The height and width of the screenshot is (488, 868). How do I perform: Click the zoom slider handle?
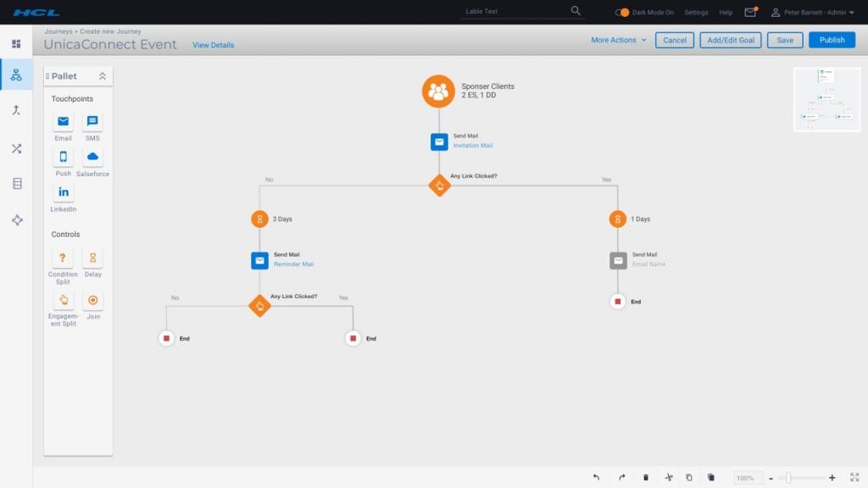[788, 478]
